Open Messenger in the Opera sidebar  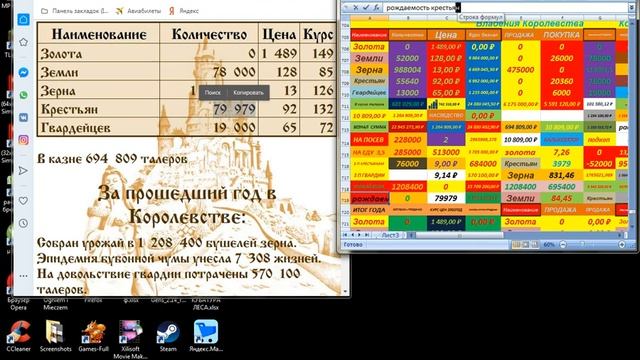[x=23, y=72]
